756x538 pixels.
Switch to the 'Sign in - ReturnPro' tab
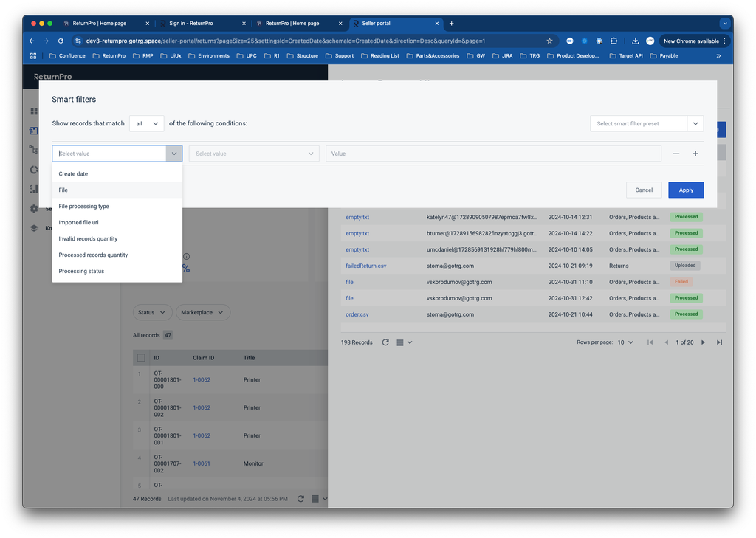[191, 24]
